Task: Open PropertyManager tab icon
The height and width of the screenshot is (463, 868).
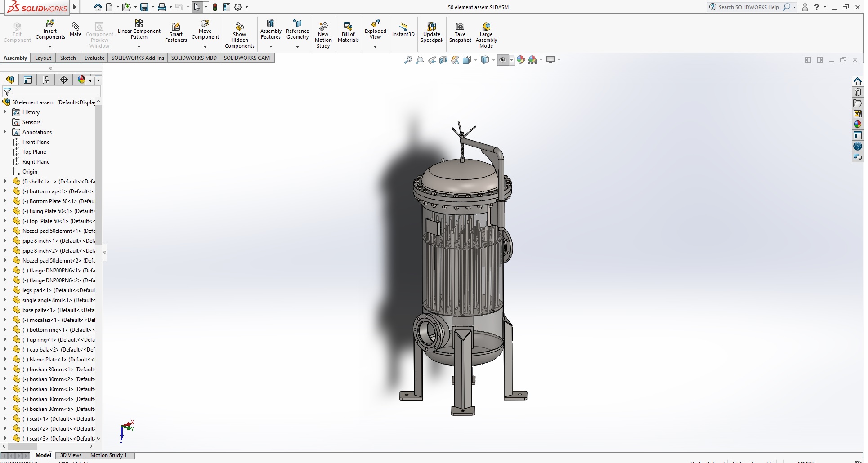Action: (28, 80)
